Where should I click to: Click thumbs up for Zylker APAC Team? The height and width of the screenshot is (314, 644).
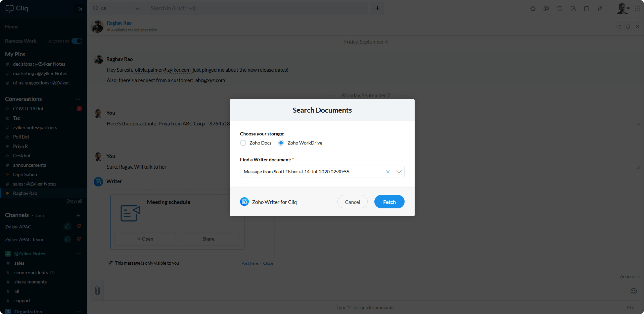point(67,239)
